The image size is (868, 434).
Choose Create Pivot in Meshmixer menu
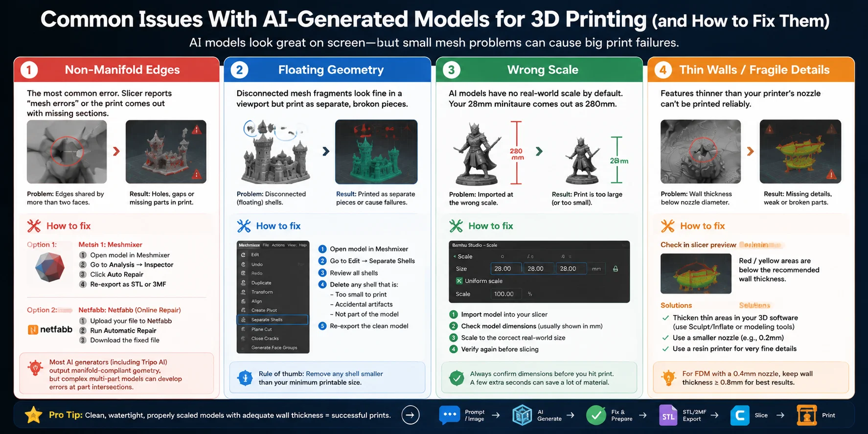click(273, 310)
